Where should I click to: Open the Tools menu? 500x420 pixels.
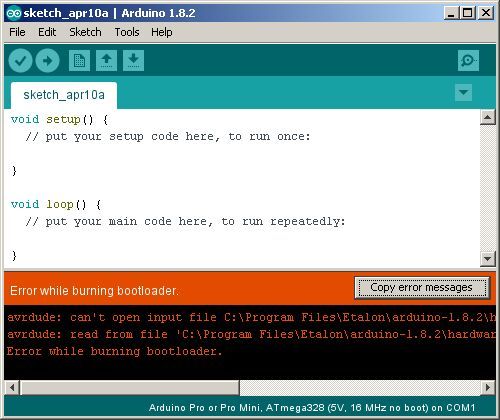127,32
